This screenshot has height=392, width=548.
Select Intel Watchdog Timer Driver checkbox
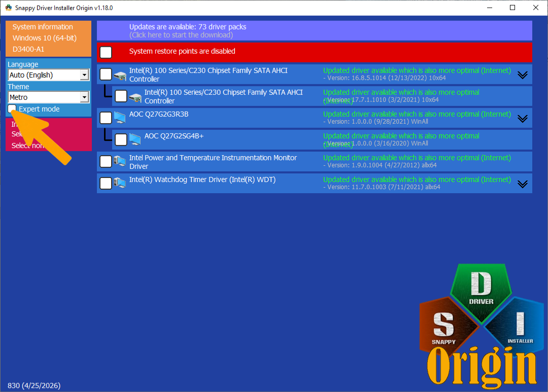[x=106, y=183]
